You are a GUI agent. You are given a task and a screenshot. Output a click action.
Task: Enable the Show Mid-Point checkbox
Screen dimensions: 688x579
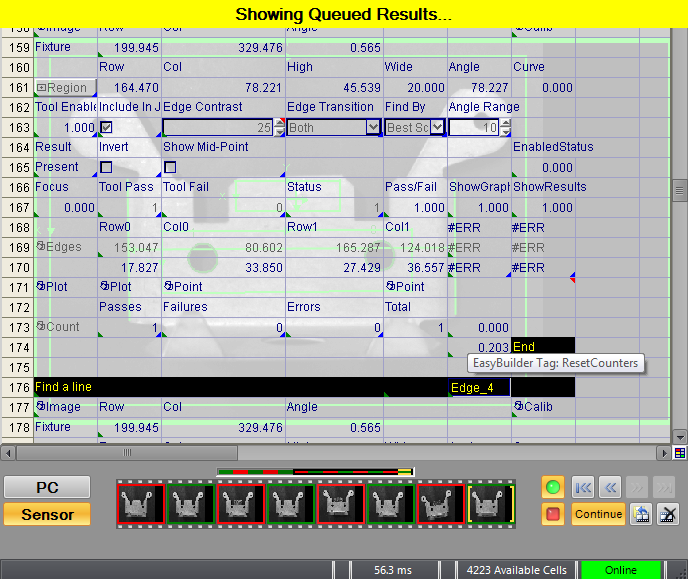click(x=170, y=167)
